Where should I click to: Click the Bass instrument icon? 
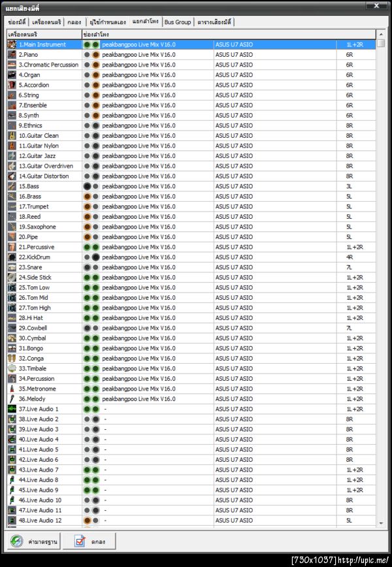point(12,186)
